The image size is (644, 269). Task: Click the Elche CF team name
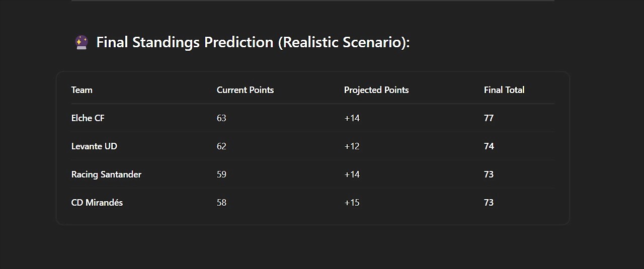pyautogui.click(x=88, y=118)
